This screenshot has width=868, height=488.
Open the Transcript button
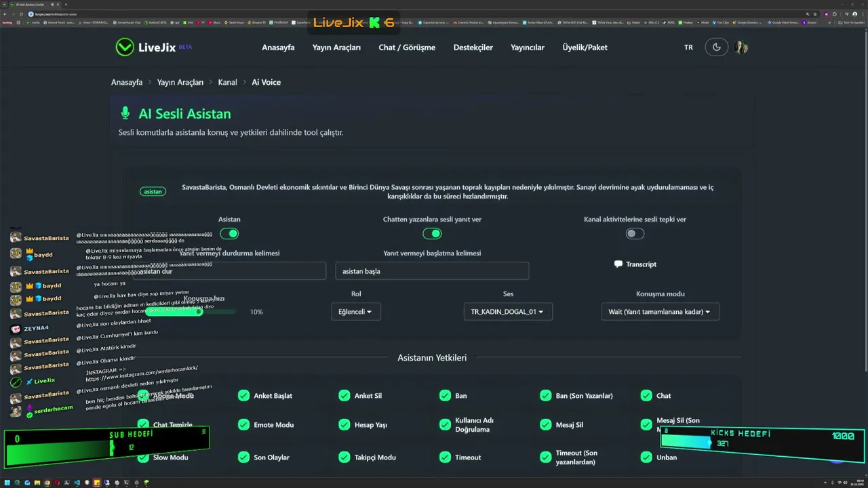635,264
